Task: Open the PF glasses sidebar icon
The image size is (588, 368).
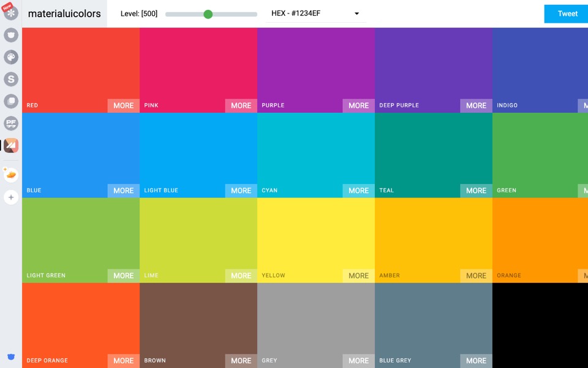Action: [11, 123]
